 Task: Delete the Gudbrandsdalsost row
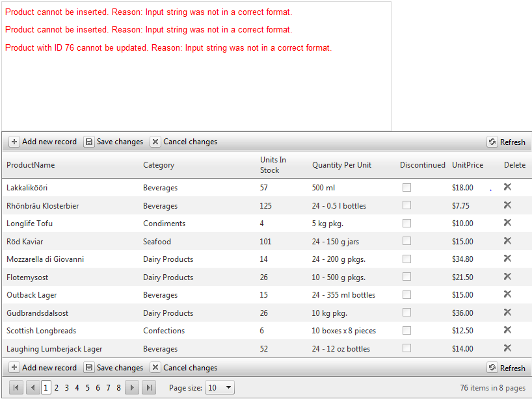coord(507,312)
